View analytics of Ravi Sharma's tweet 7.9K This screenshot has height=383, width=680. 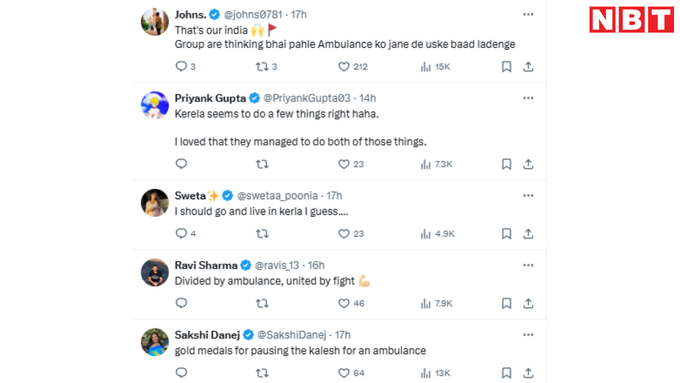coord(436,303)
